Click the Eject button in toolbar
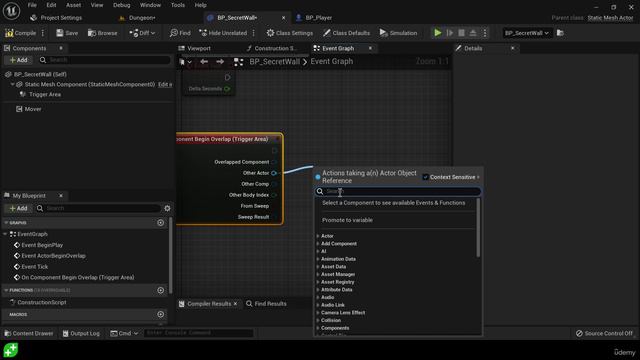Image resolution: width=640 pixels, height=360 pixels. click(473, 33)
